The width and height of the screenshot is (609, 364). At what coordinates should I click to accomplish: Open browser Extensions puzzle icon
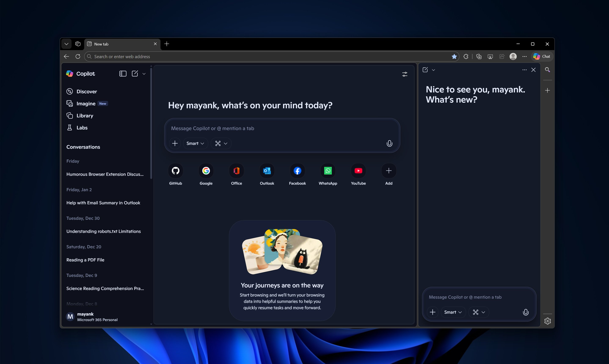[466, 57]
